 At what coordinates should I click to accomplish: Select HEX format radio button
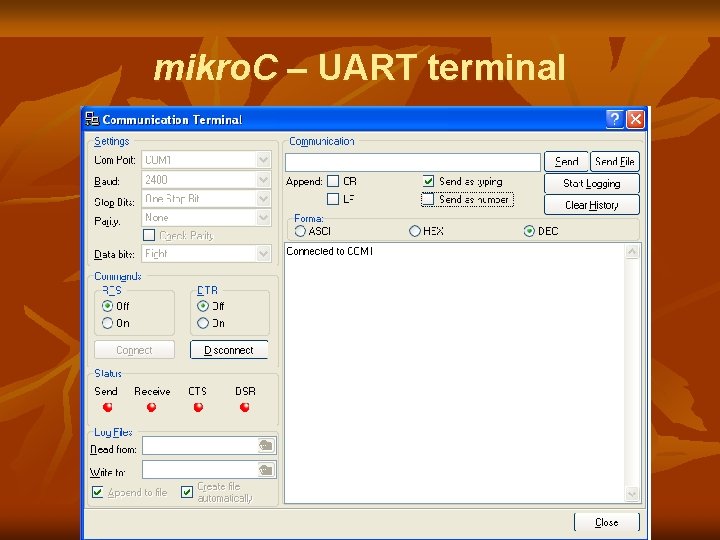[415, 231]
